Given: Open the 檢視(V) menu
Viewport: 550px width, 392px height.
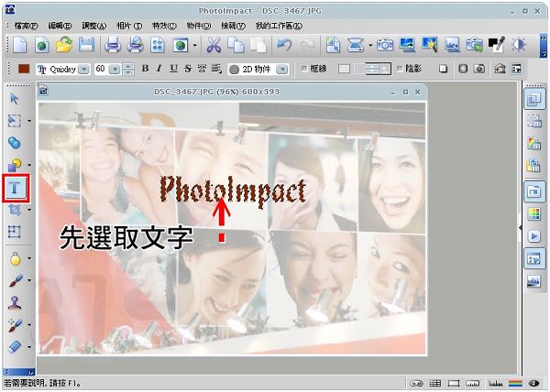Looking at the screenshot, I should pyautogui.click(x=233, y=26).
